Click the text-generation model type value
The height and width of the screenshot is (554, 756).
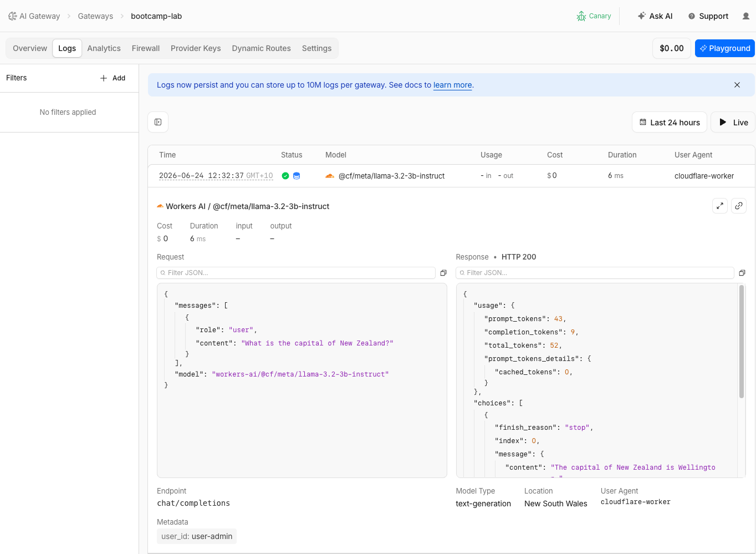[x=483, y=504]
